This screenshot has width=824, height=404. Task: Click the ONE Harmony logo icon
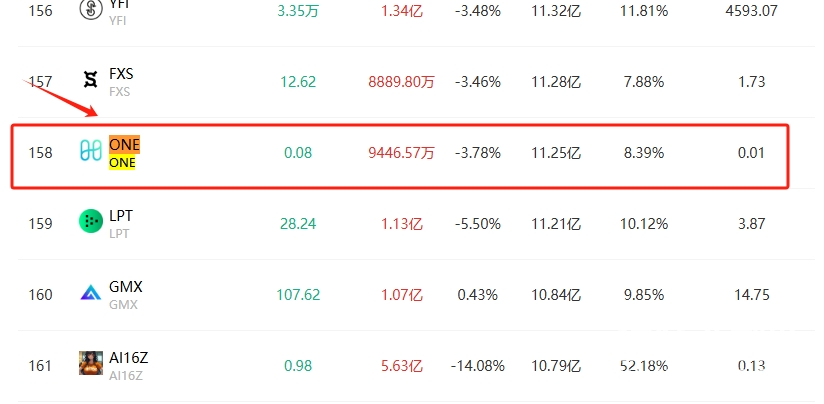coord(91,151)
